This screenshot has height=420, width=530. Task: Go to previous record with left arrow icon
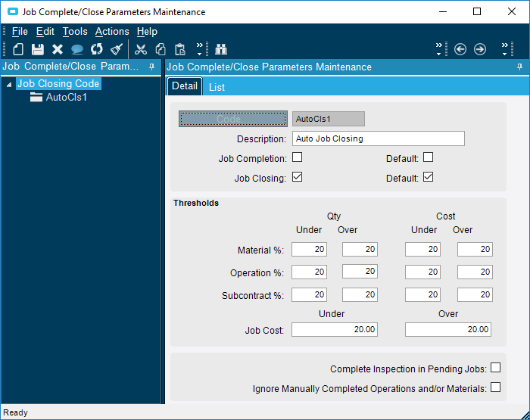pos(460,49)
